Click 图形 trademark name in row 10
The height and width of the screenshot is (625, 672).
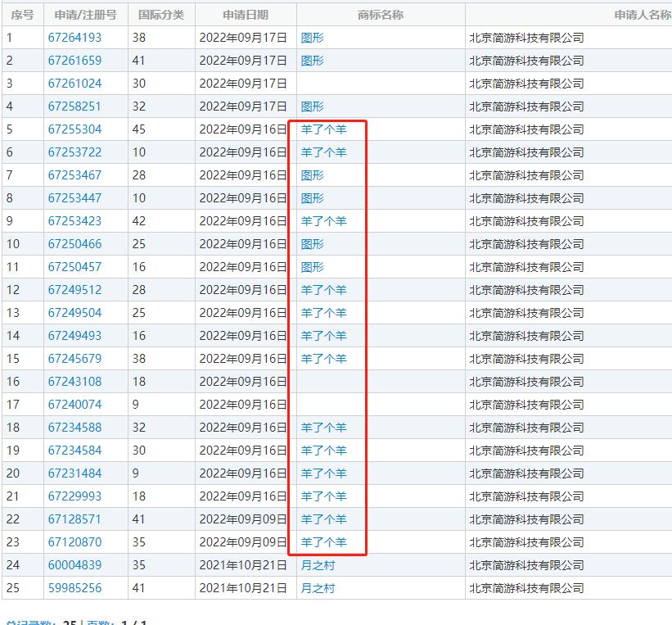click(312, 244)
